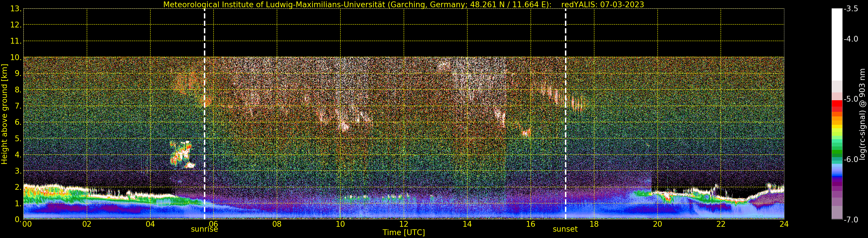This screenshot has width=868, height=238.
Task: Click the colorbar value -5.0
Action: [851, 99]
